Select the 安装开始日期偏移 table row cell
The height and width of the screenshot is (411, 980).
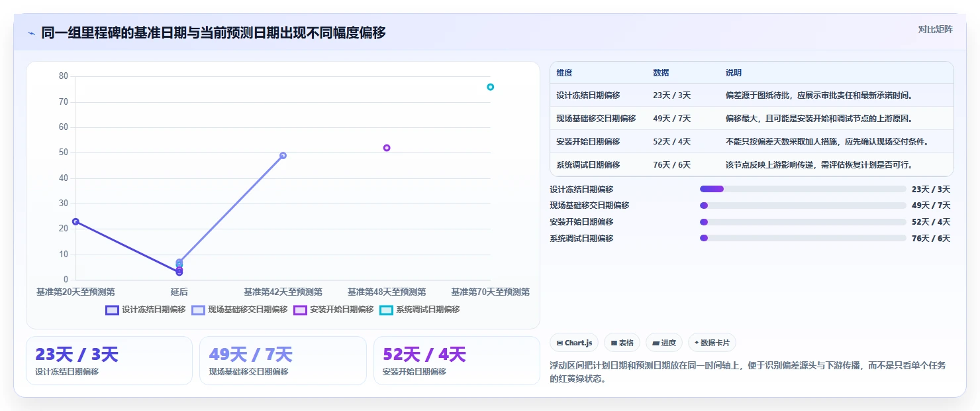598,142
